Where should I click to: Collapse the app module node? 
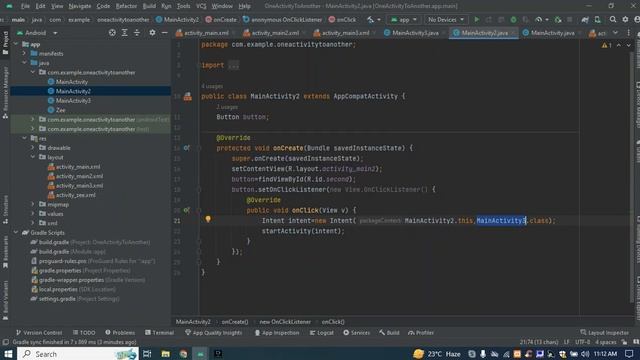tap(16, 44)
